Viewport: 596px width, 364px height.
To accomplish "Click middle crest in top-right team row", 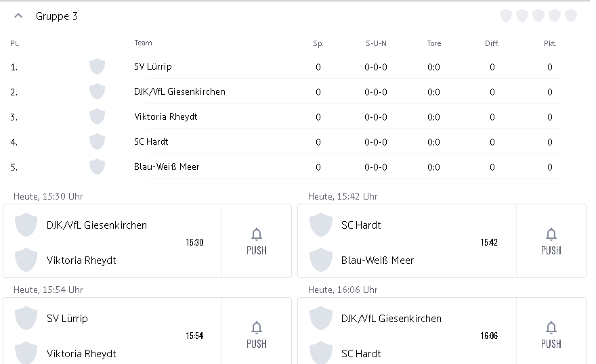I will 538,16.
